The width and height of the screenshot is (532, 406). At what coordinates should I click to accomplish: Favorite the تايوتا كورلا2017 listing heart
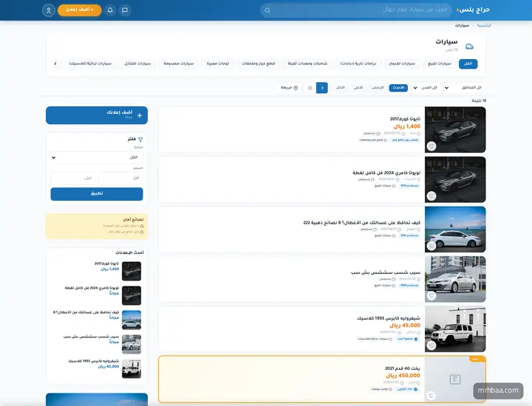click(x=432, y=146)
